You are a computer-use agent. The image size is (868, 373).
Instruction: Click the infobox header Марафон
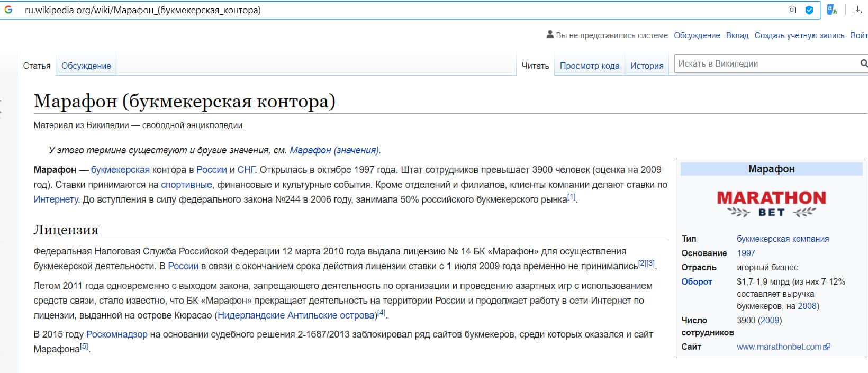coord(771,169)
